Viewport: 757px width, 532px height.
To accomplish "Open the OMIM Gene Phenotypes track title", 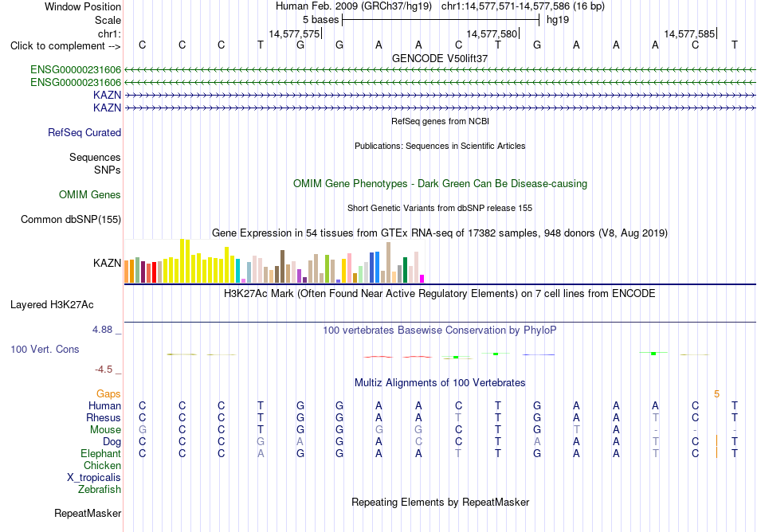I will pos(440,183).
